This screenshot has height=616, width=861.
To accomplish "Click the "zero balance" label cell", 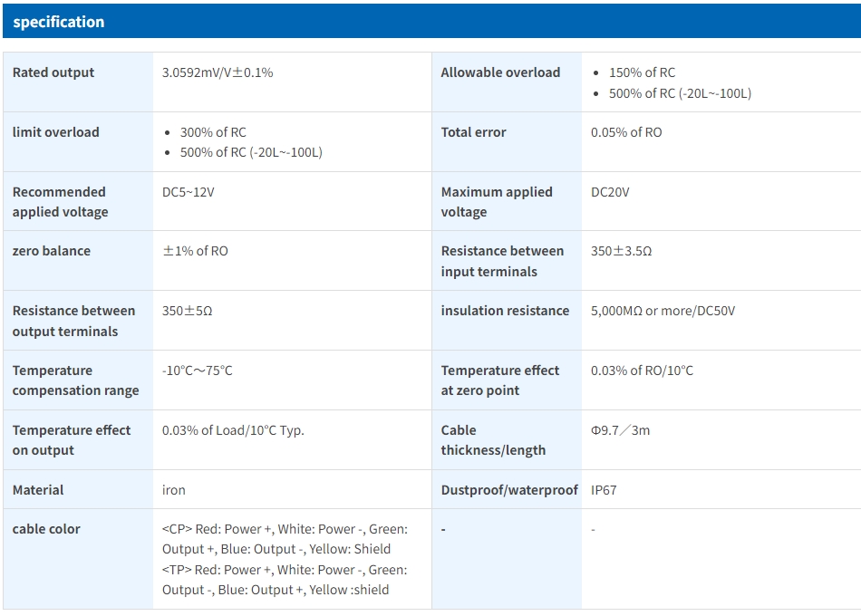I will point(52,251).
